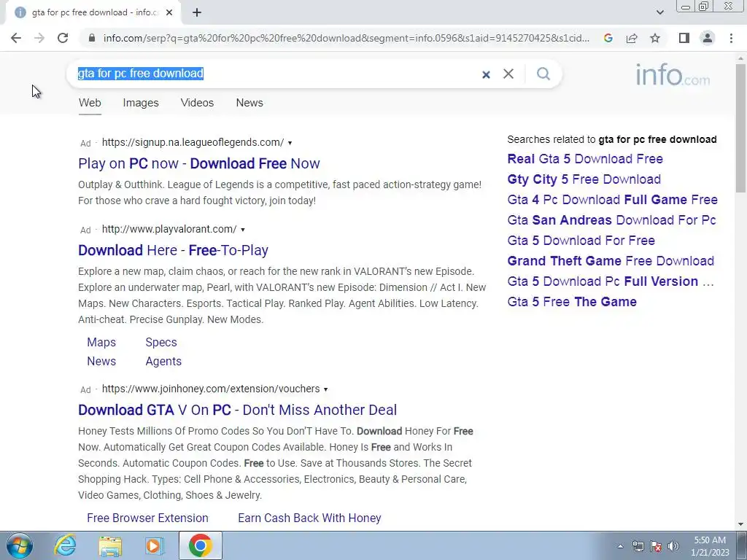Click the playvalorant.com URL text
Viewport: 747px width, 560px height.
[169, 229]
